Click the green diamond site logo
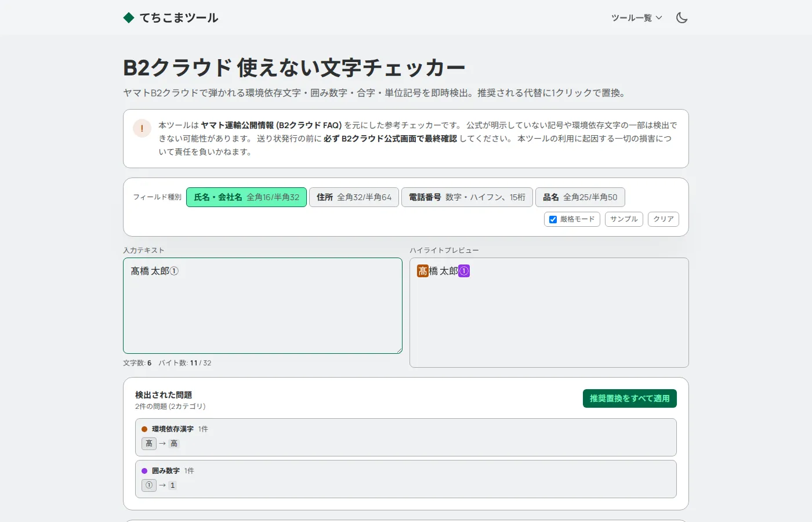812x522 pixels. tap(129, 18)
